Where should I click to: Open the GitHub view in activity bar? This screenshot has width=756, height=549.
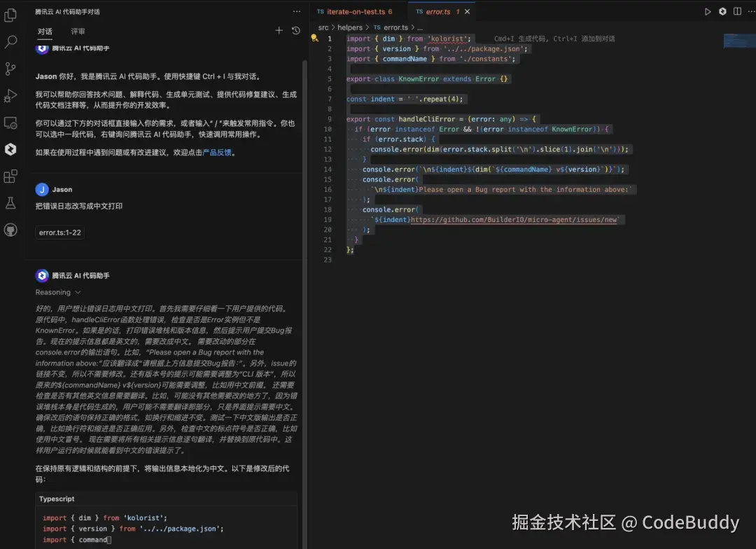coord(10,230)
